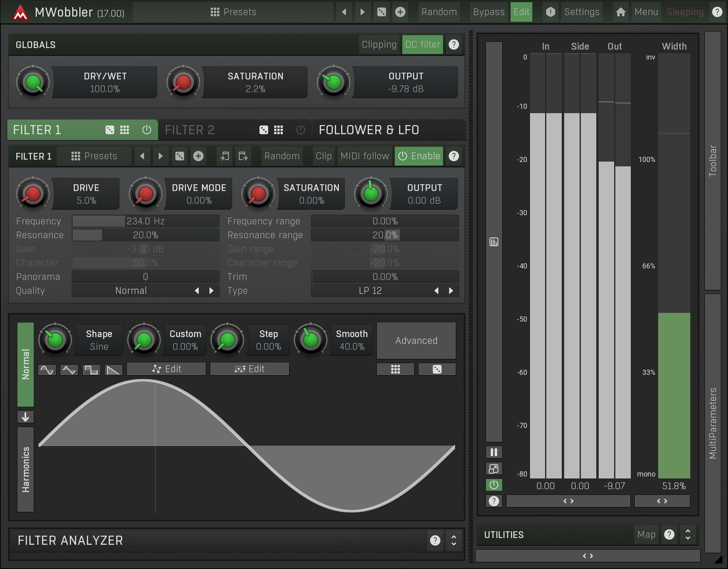This screenshot has width=728, height=569.
Task: Click the Filter 1 paste icon
Action: [x=243, y=156]
